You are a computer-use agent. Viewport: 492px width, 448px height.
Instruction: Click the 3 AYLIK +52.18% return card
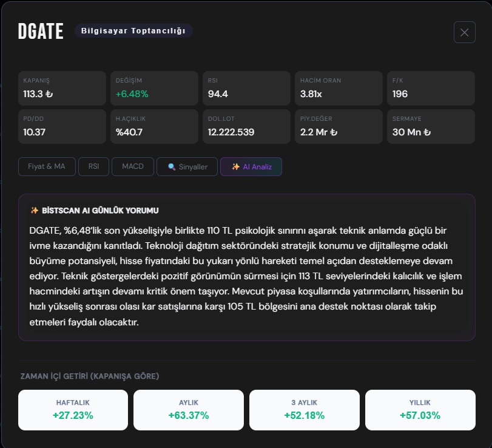coord(305,410)
